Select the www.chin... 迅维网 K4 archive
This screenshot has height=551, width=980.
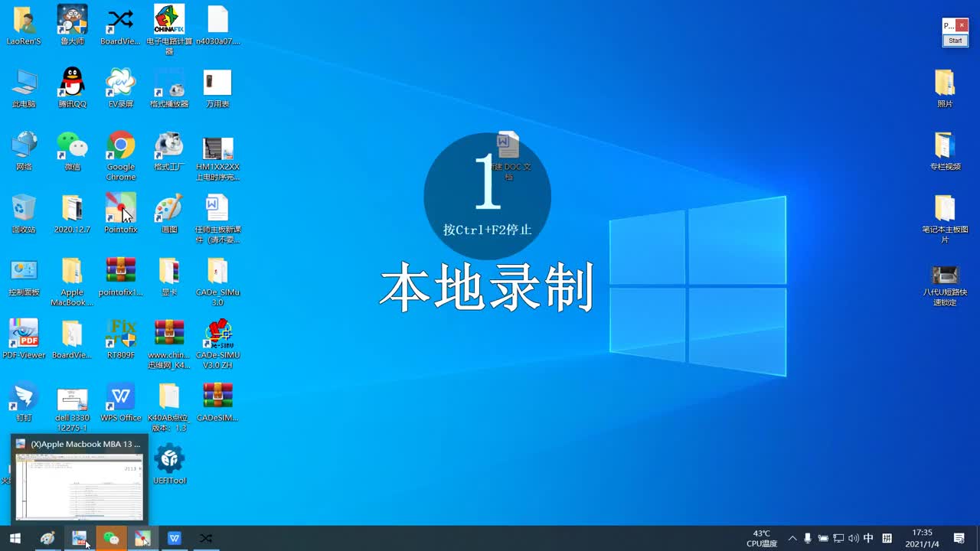click(169, 344)
